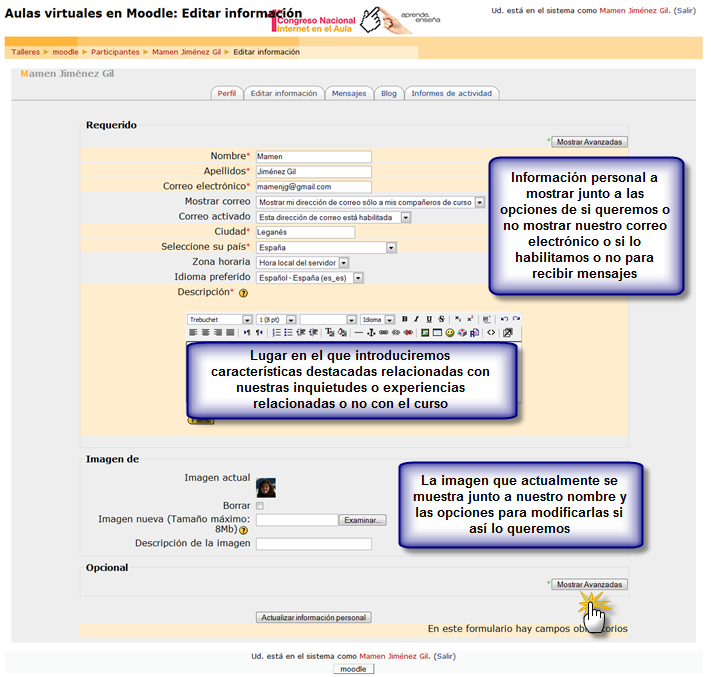
Task: Enlarge the editor with the fullscreen icon
Action: pyautogui.click(x=507, y=332)
